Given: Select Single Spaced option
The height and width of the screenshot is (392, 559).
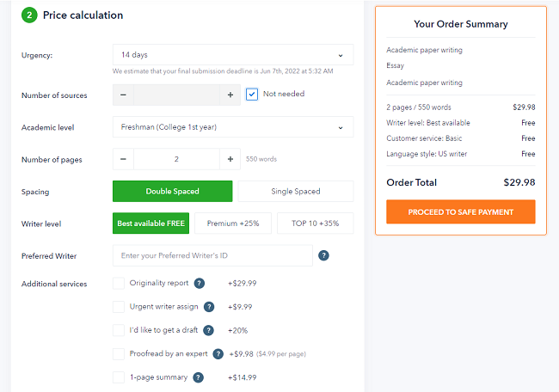Looking at the screenshot, I should click(296, 192).
